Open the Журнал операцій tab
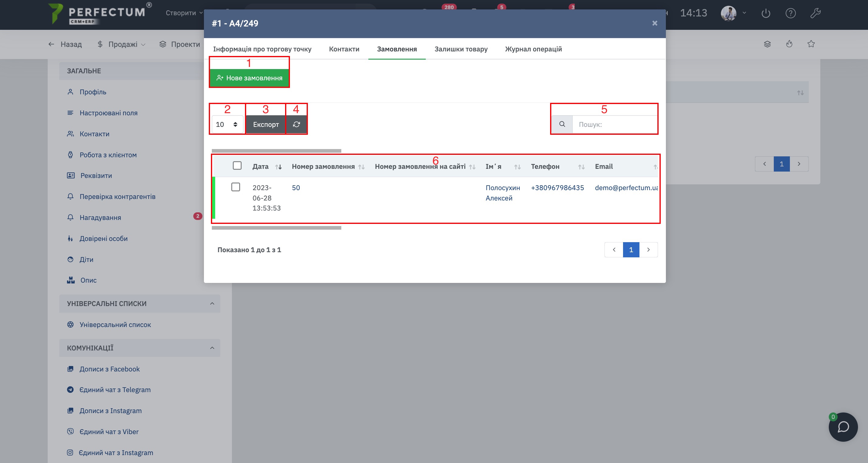The width and height of the screenshot is (868, 463). pyautogui.click(x=533, y=49)
